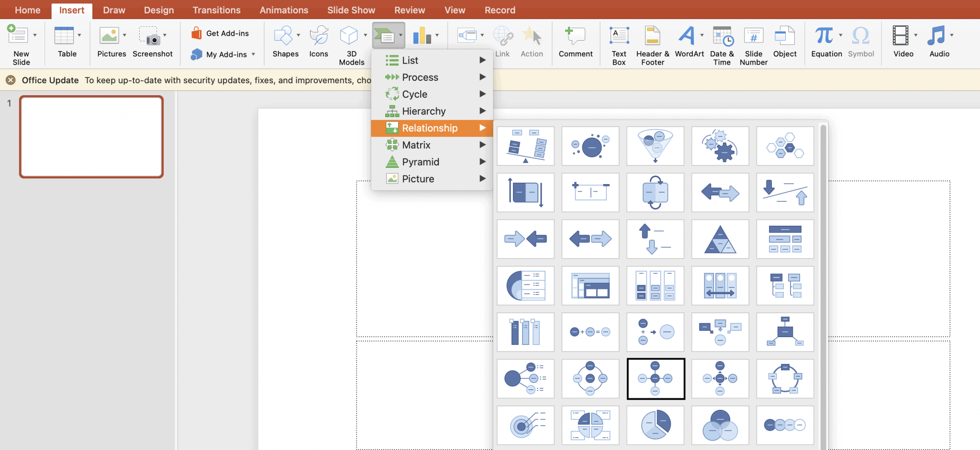Open the Shapes dropdown arrow
The width and height of the screenshot is (980, 450).
coord(298,35)
